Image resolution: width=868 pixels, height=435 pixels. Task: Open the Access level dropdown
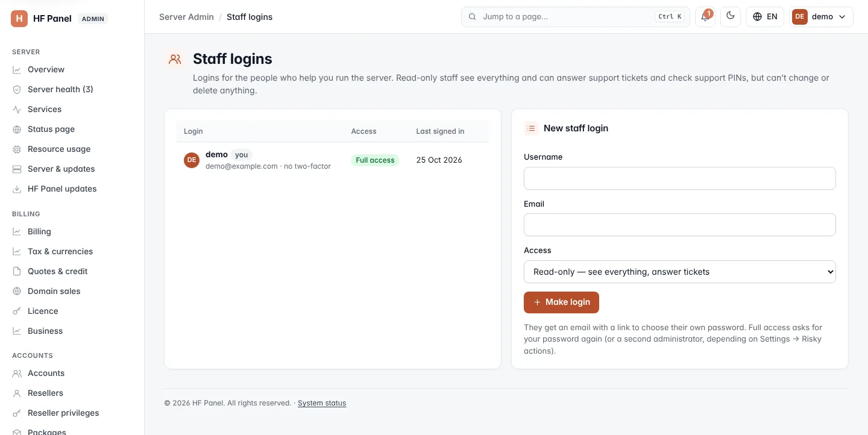coord(680,272)
